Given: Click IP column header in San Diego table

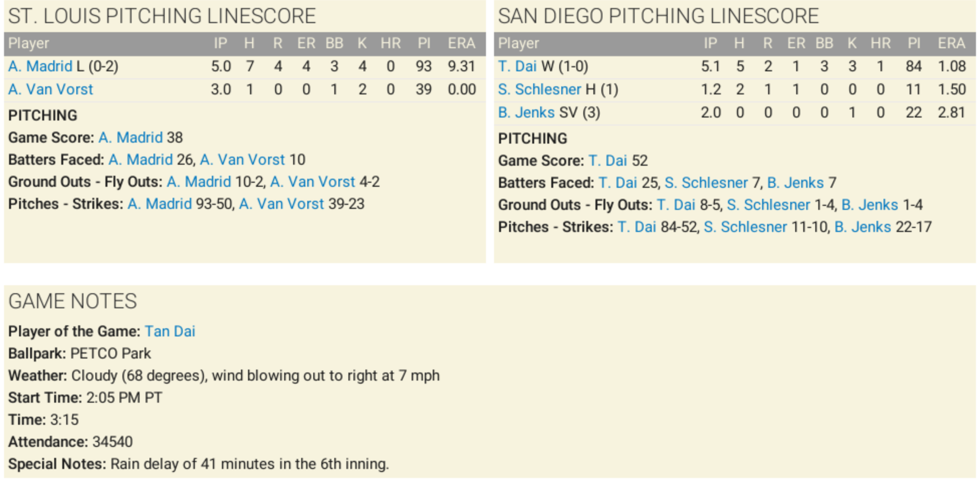Looking at the screenshot, I should click(x=710, y=44).
